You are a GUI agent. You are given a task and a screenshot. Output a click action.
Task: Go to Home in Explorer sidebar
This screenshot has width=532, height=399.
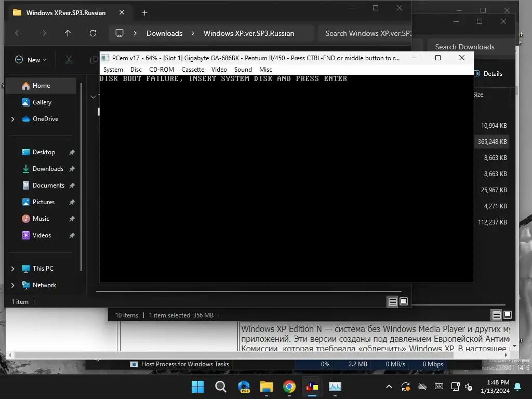tap(41, 86)
